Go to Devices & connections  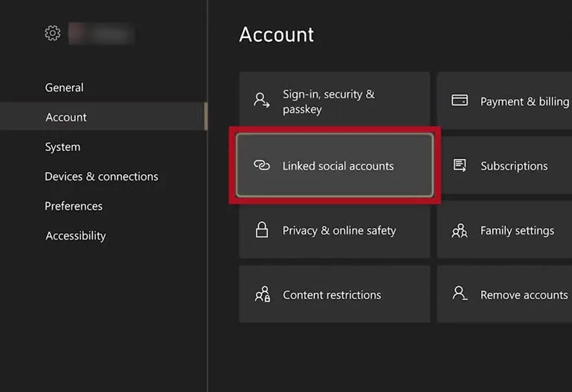click(x=103, y=176)
